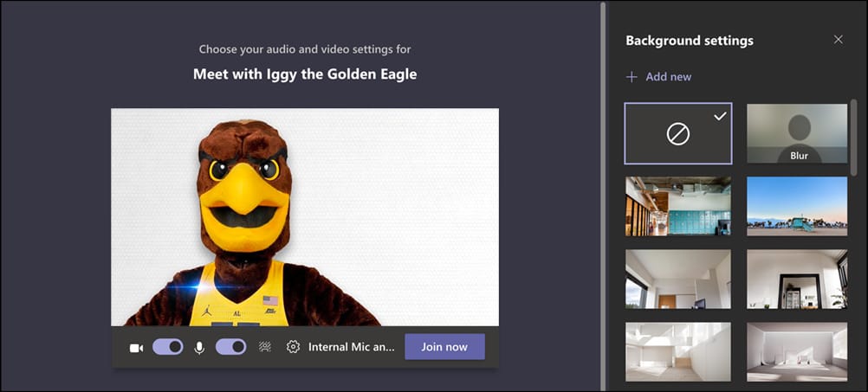The image size is (868, 392).
Task: Select the room with large framed mirror background
Action: (x=797, y=279)
